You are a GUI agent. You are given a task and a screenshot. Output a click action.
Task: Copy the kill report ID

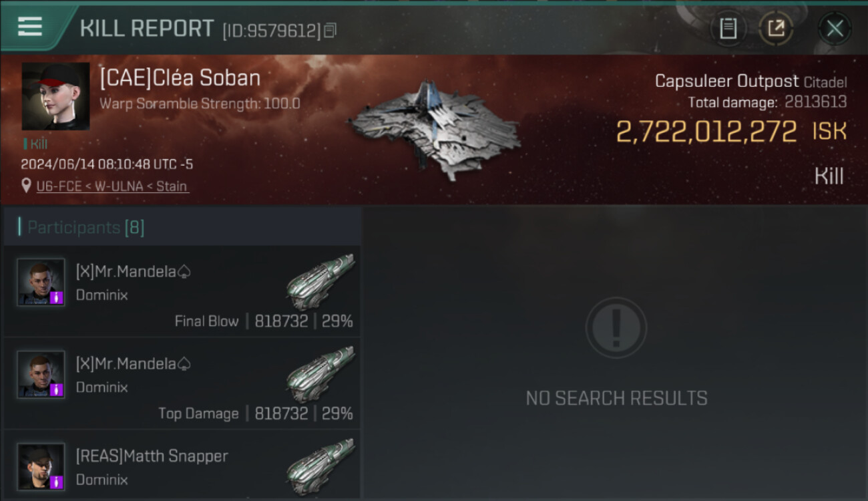click(x=331, y=31)
